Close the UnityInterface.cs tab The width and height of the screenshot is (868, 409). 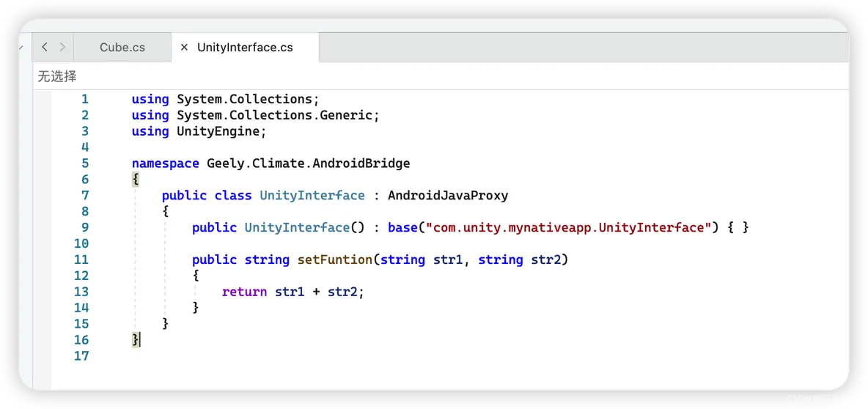coord(184,48)
